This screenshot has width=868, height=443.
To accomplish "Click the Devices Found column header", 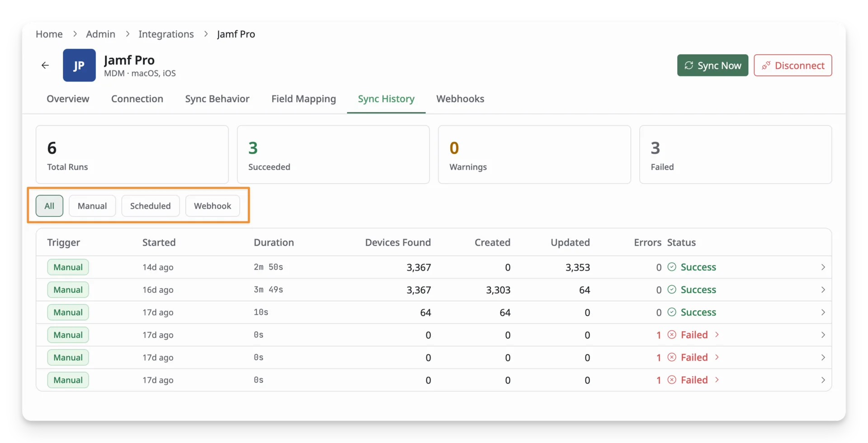I will (x=398, y=242).
